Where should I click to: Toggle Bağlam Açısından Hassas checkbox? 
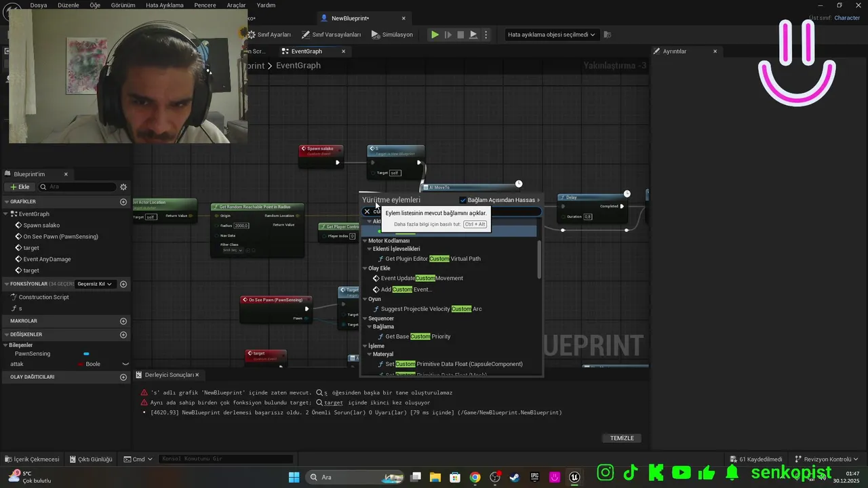[x=463, y=200]
